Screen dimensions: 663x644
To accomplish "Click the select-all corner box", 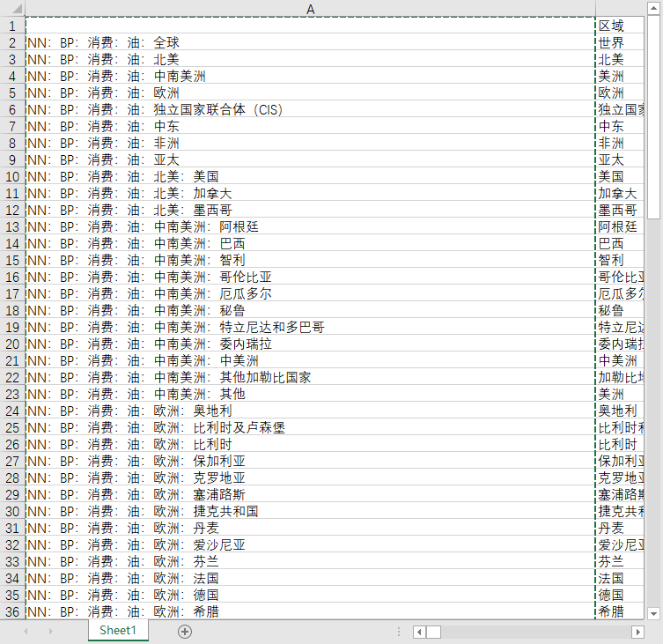I will tap(12, 9).
